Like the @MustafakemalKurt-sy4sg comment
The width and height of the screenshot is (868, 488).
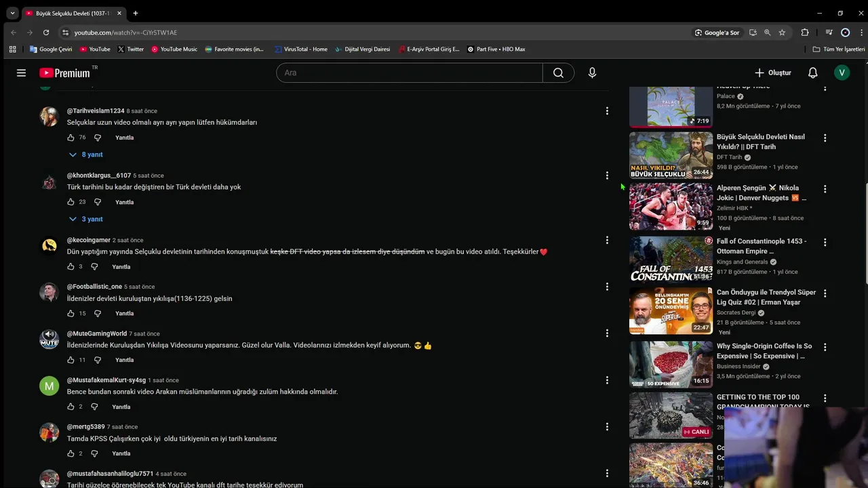tap(71, 407)
